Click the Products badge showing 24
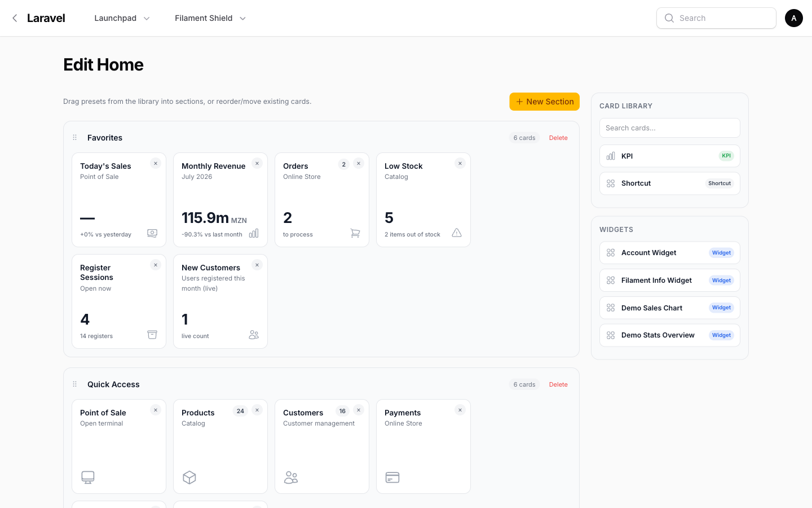Viewport: 812px width, 508px height. (x=241, y=411)
